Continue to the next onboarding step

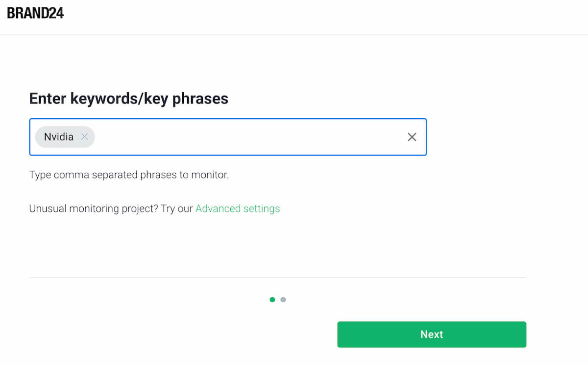[x=431, y=335]
